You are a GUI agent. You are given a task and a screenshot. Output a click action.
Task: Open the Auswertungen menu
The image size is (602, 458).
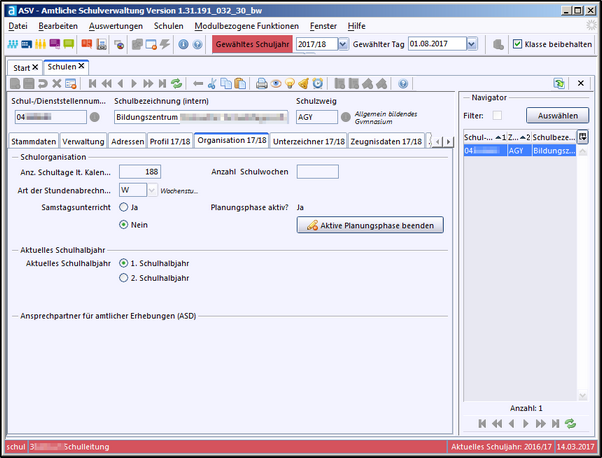[115, 25]
